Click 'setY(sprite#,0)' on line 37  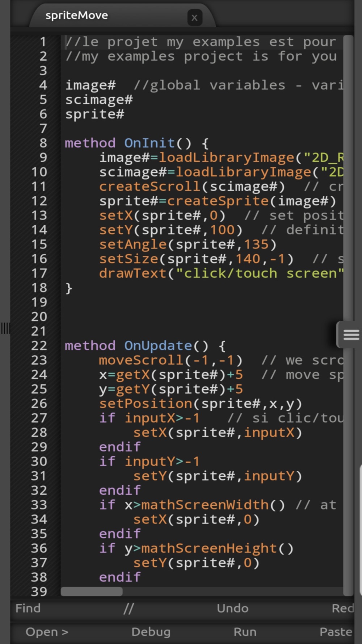[x=196, y=563]
